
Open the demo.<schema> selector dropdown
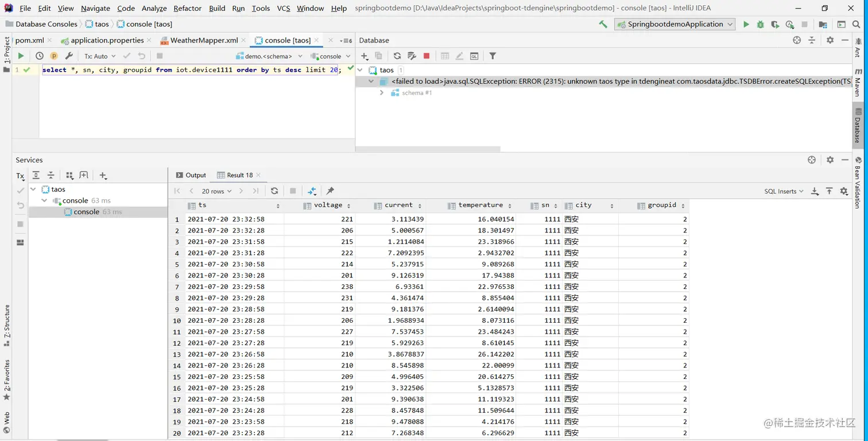(x=270, y=56)
